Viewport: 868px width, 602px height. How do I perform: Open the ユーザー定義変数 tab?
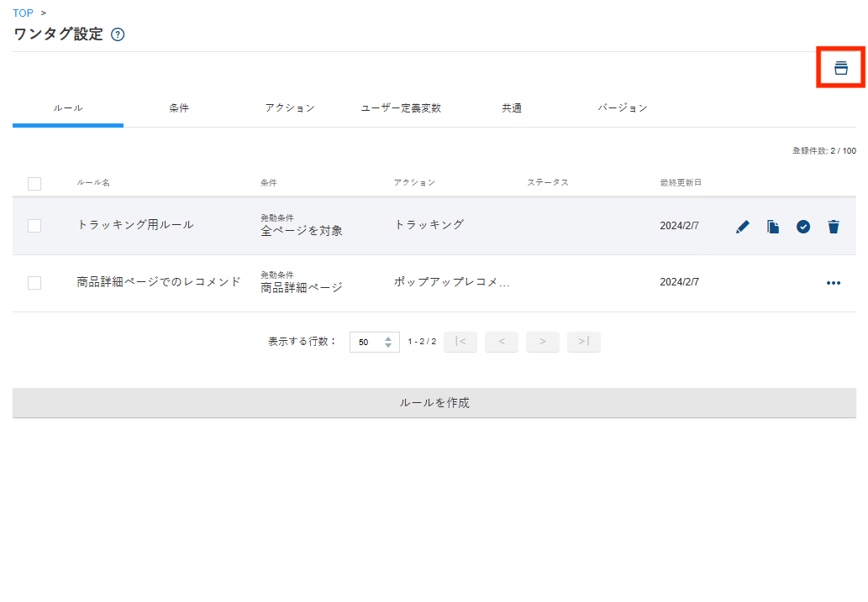[401, 108]
